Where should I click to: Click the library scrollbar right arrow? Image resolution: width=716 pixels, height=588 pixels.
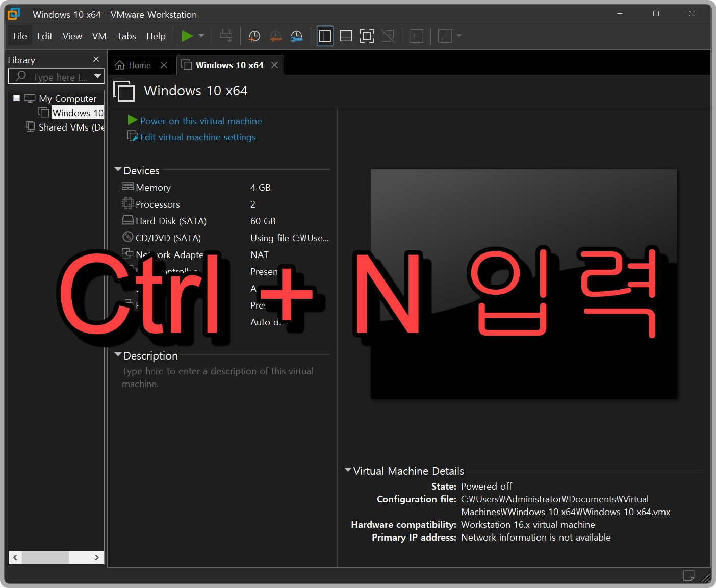point(96,557)
